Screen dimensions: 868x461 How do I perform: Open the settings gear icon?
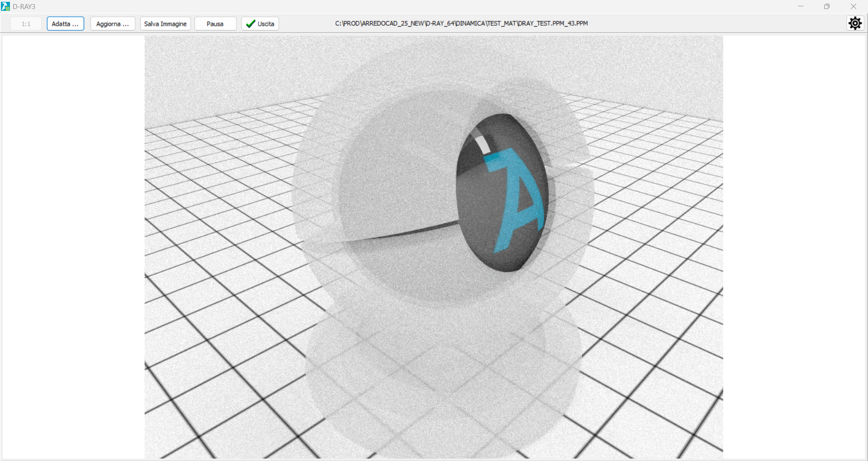[x=855, y=23]
